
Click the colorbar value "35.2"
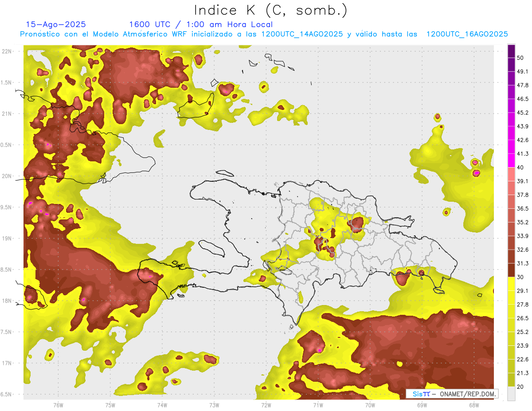(x=522, y=223)
